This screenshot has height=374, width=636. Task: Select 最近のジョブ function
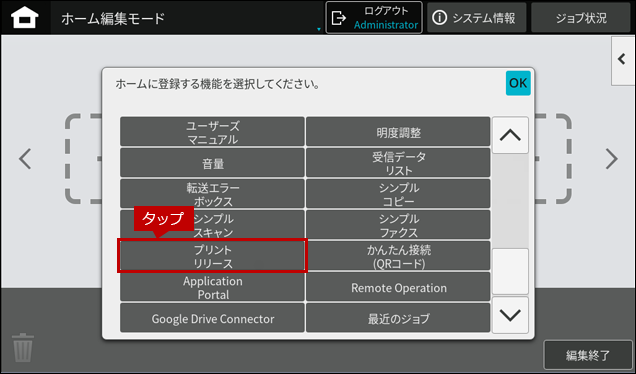398,318
